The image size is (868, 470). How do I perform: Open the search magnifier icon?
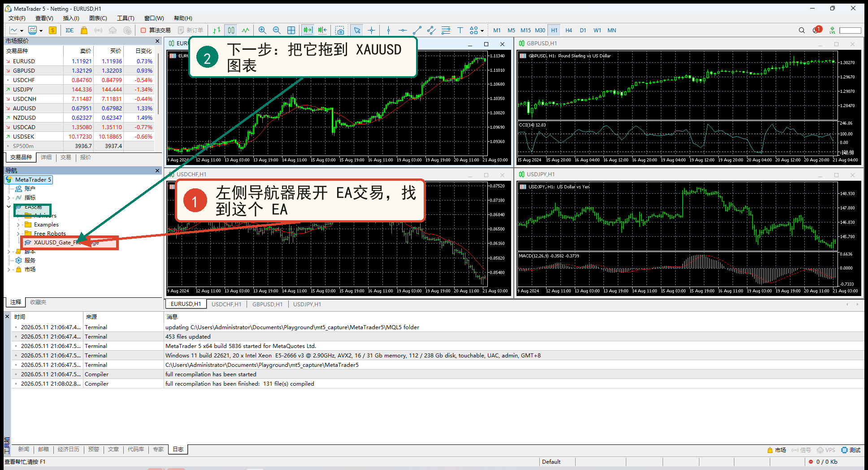tap(802, 30)
